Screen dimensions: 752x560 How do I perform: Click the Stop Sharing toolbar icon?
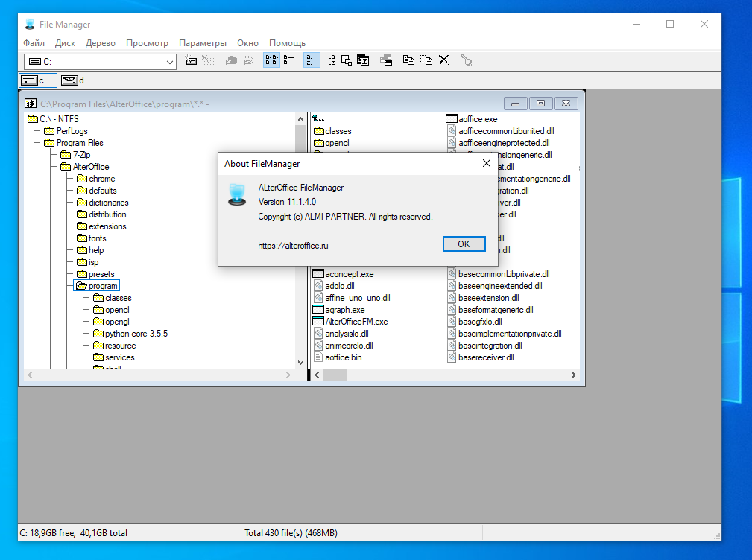pyautogui.click(x=248, y=60)
